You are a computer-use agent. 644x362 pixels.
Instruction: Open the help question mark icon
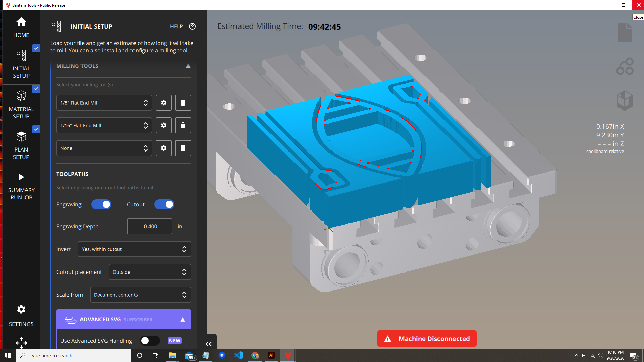192,26
